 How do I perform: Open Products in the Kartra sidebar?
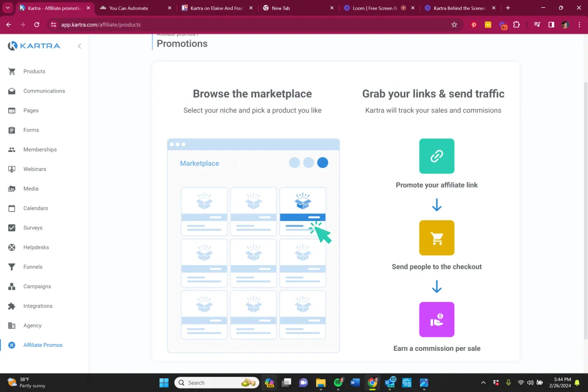coord(34,72)
